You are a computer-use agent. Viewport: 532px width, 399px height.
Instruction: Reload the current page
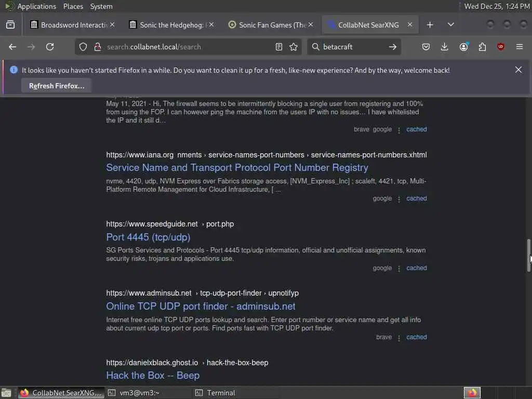(50, 47)
